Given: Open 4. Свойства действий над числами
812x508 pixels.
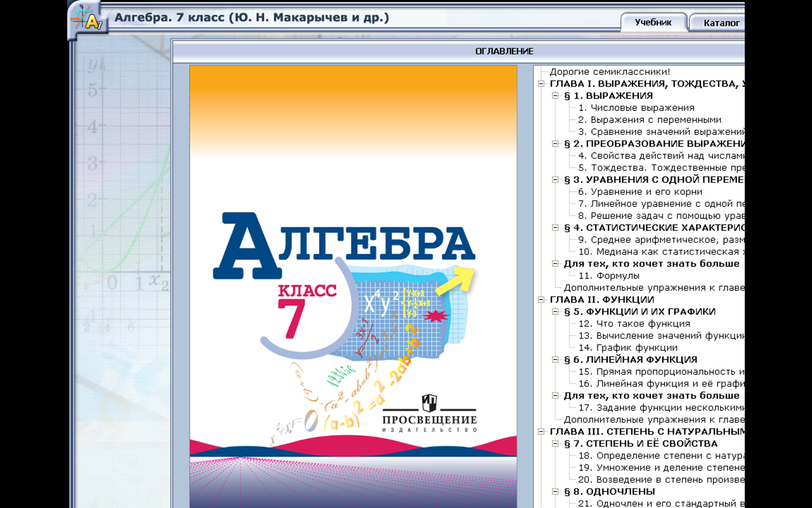Looking at the screenshot, I should point(661,156).
